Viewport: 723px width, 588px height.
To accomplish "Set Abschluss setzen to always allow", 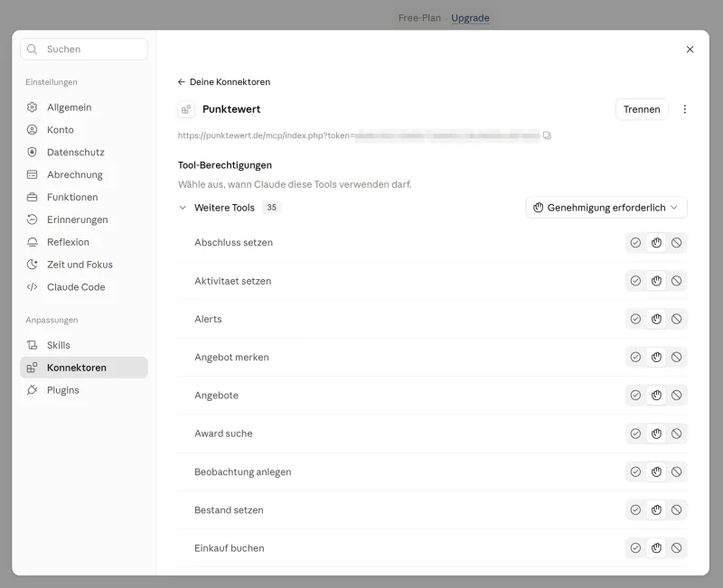I will (x=635, y=243).
